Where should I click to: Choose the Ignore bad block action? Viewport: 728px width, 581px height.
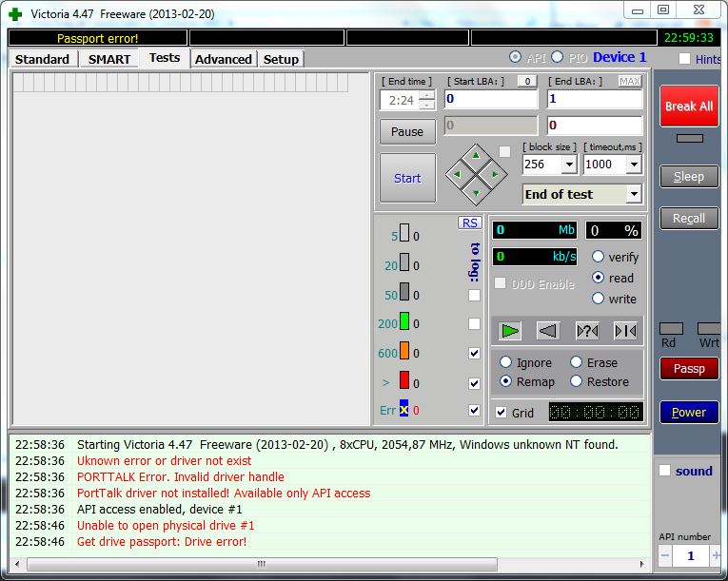click(x=505, y=362)
